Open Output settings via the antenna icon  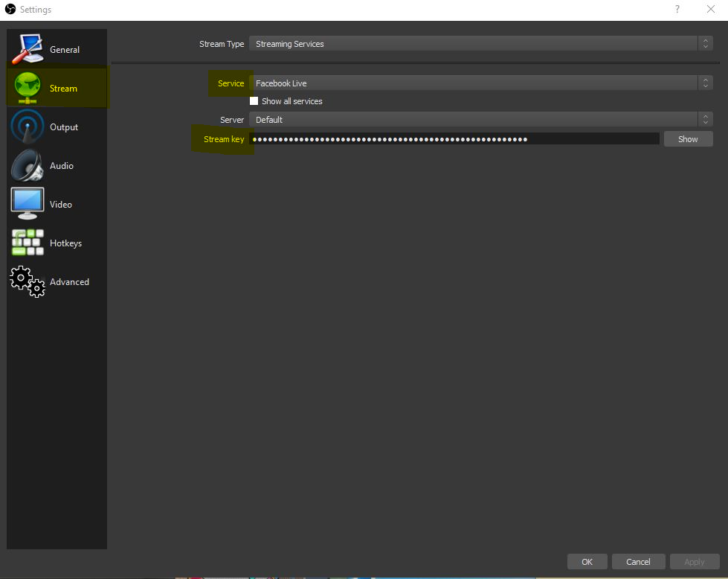tap(28, 127)
